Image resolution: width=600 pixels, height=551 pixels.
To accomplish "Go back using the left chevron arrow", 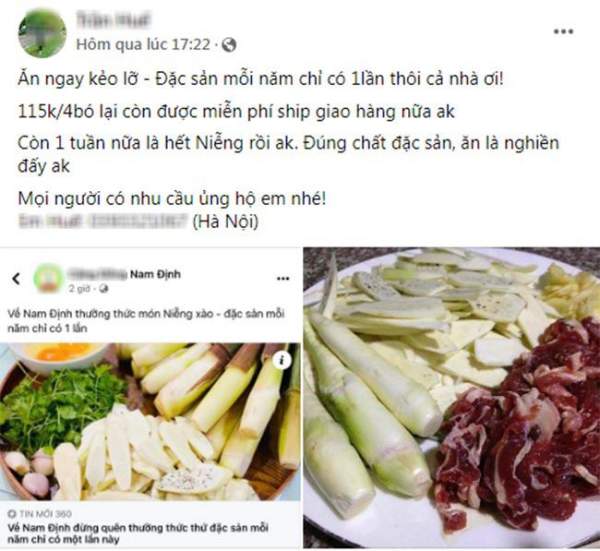I will click(16, 278).
